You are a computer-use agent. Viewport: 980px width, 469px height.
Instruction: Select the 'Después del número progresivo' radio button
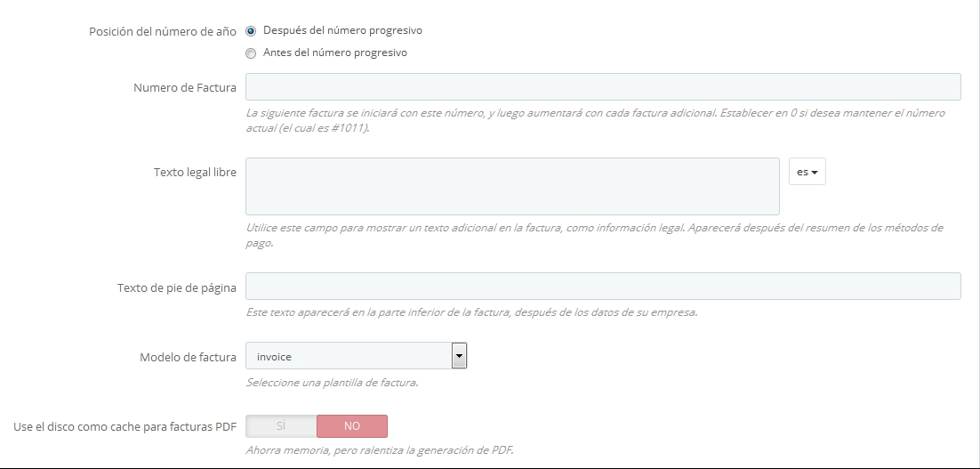point(251,30)
